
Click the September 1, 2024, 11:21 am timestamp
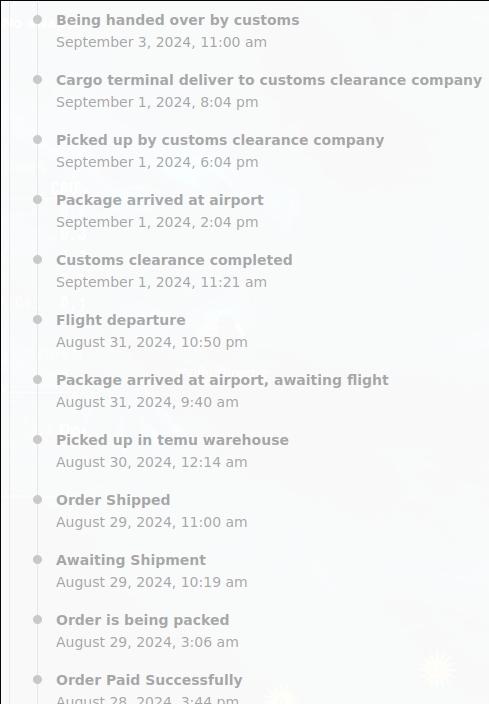click(x=161, y=282)
